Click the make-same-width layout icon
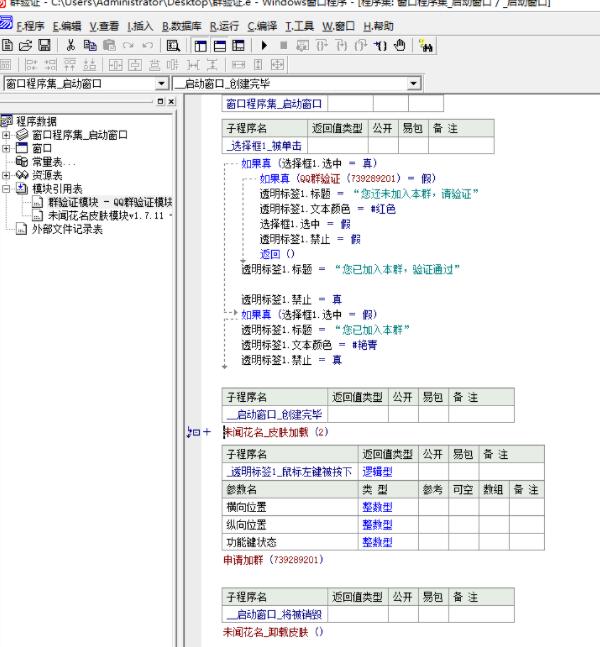 pyautogui.click(x=239, y=65)
